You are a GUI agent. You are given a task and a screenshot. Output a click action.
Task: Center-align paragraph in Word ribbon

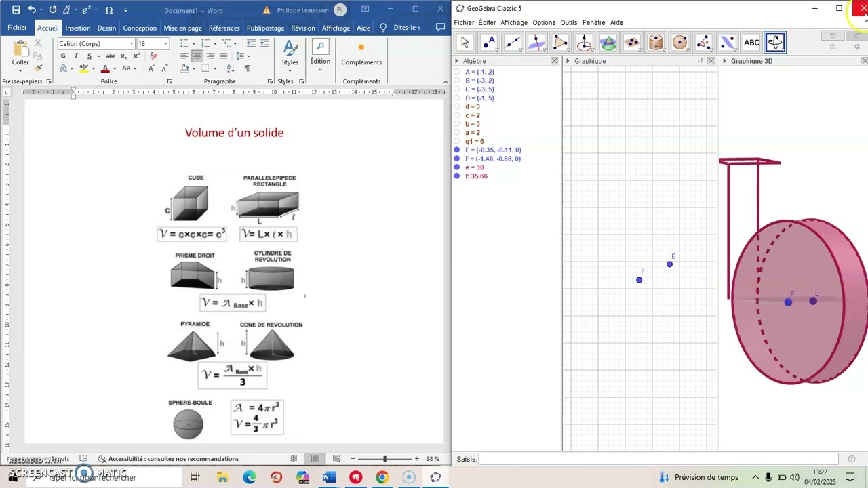(197, 56)
